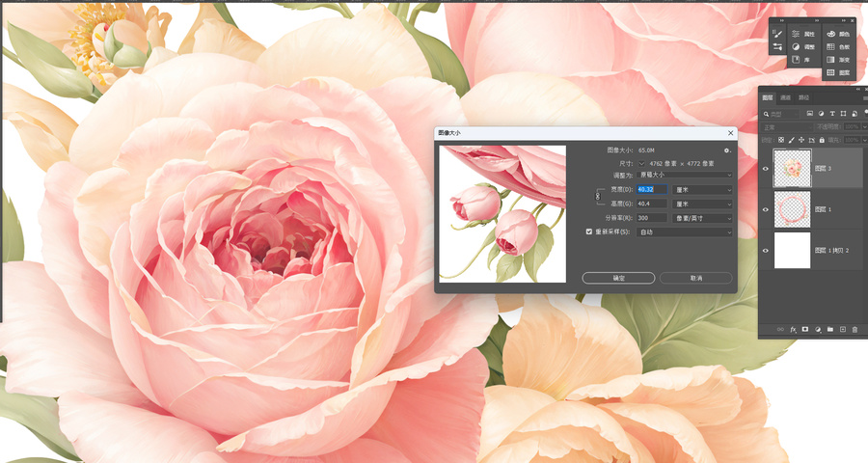
Task: Select 图层 3 layer thumbnail
Action: coord(792,168)
